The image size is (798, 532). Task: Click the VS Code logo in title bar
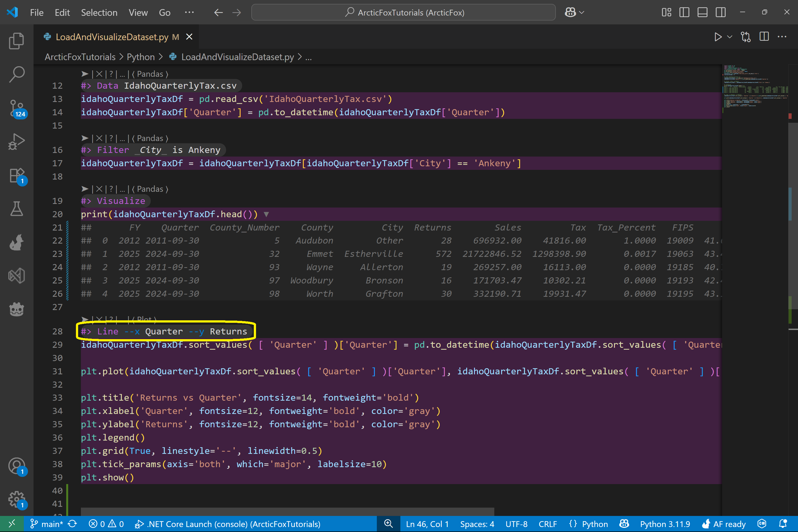pyautogui.click(x=12, y=12)
